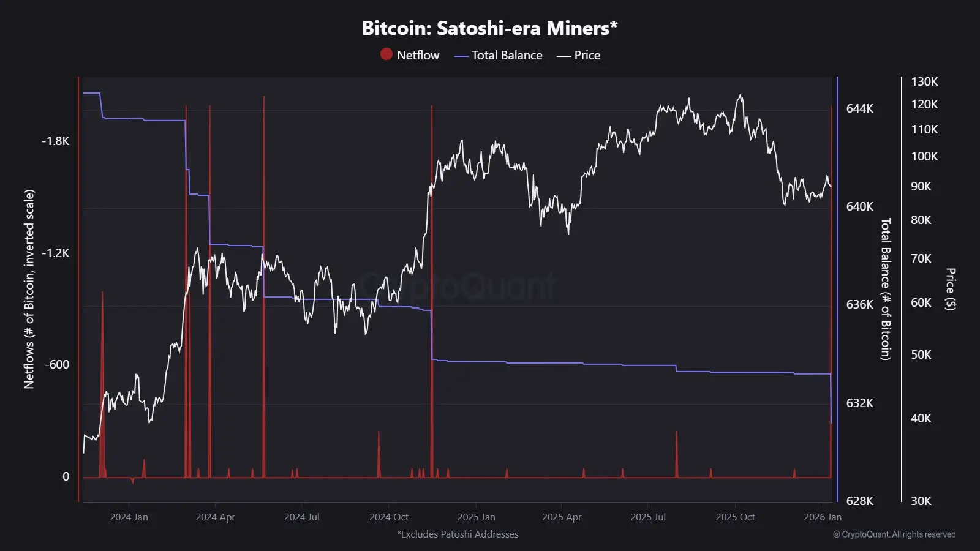Toggle the Total Balance legend entry
Screen dimensions: 980x551
pos(498,55)
